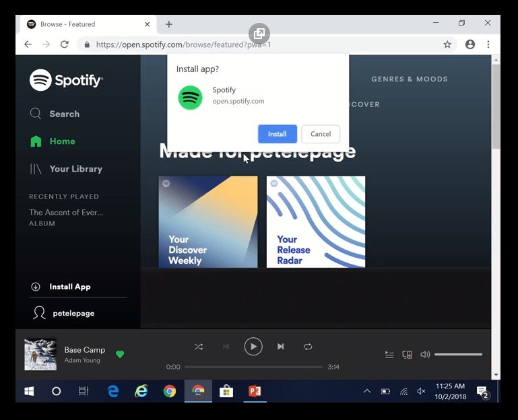Open the play queue
This screenshot has height=420, width=518.
(389, 355)
